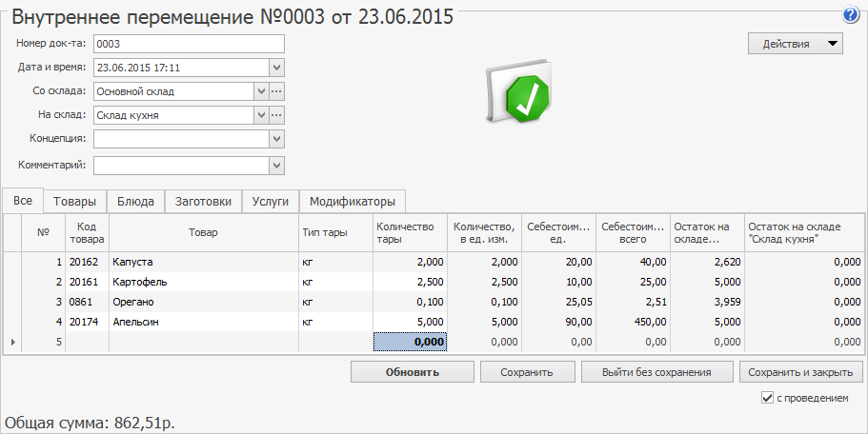Click the row indicator arrow on row 5
The height and width of the screenshot is (434, 868).
(11, 342)
